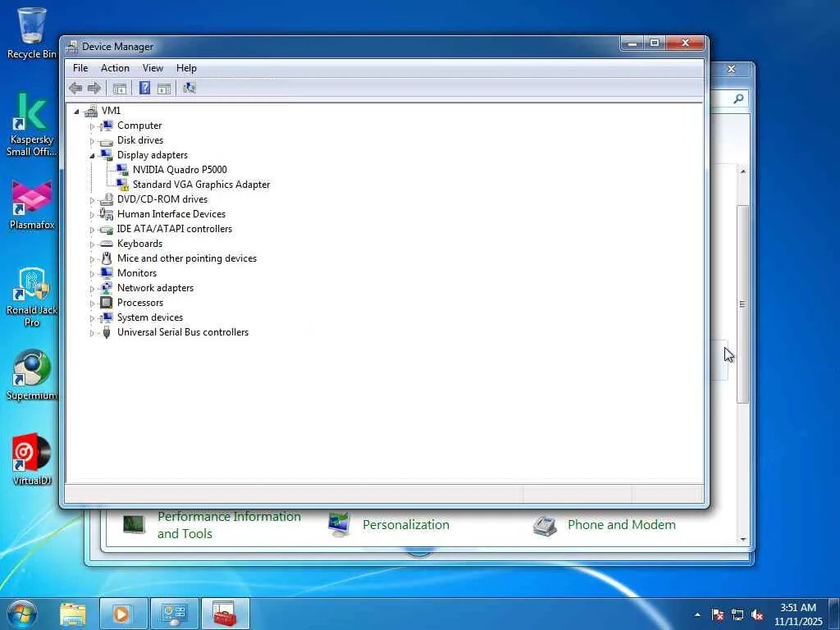Expand the Keyboards node arrow
The width and height of the screenshot is (840, 630).
pos(92,244)
